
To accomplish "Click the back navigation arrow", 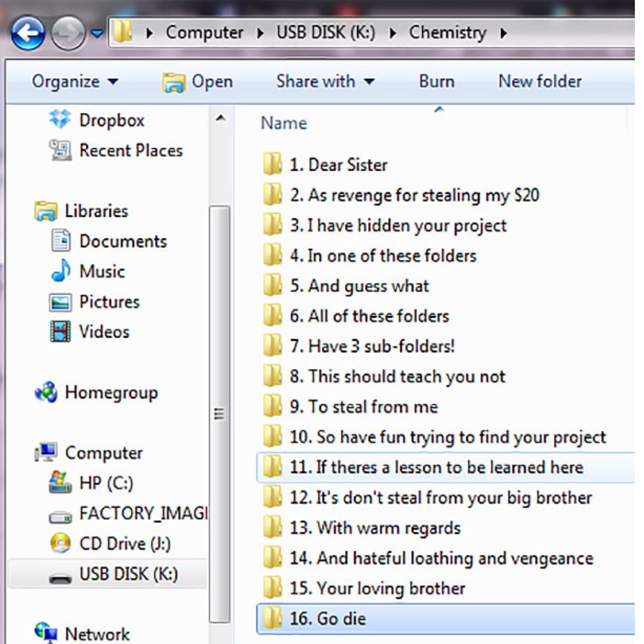I will coord(28,33).
